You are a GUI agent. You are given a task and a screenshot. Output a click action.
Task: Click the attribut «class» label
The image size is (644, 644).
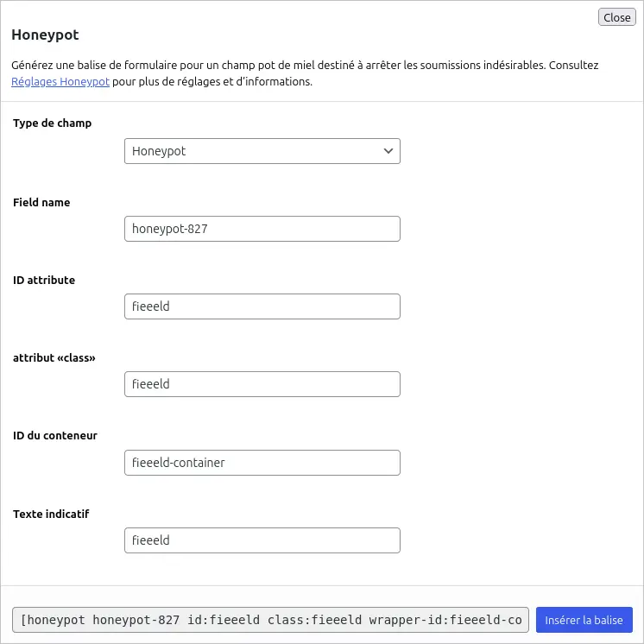coord(54,357)
